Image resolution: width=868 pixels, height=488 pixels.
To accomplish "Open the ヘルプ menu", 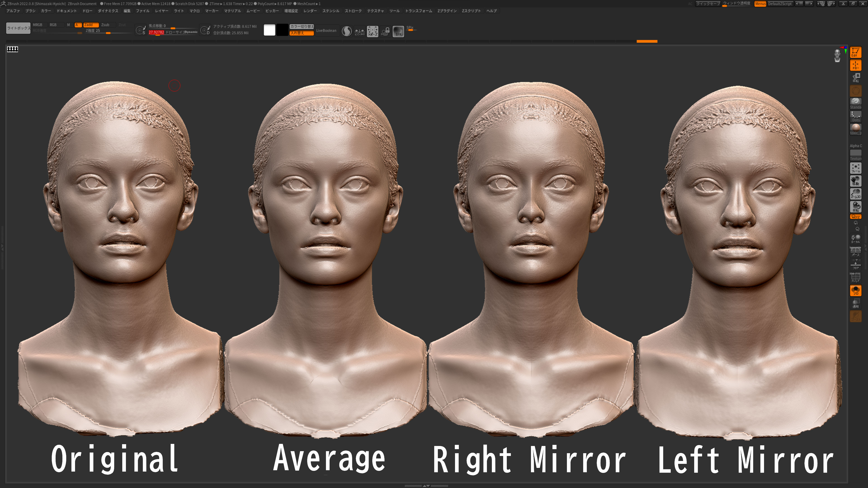I will [491, 11].
